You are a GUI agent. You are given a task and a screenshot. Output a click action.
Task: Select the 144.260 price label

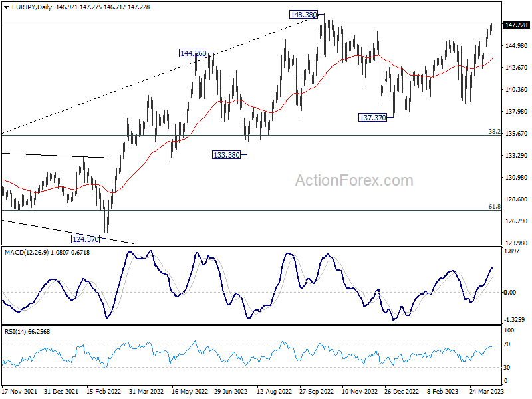193,53
